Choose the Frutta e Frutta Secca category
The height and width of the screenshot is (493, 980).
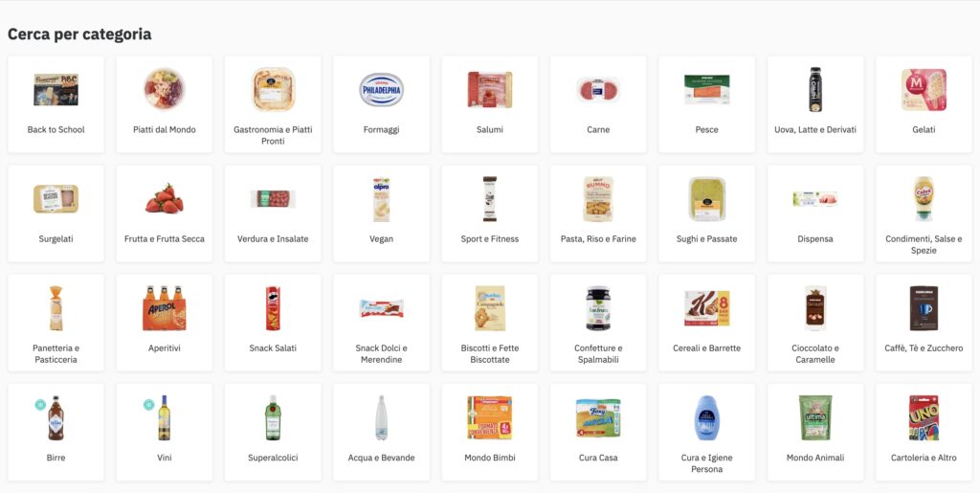[165, 213]
